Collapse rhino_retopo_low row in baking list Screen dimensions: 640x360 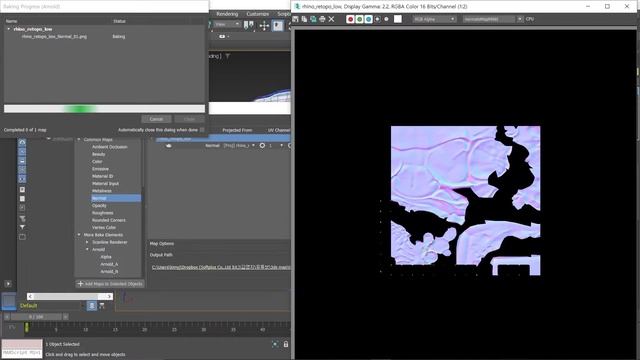pos(9,29)
